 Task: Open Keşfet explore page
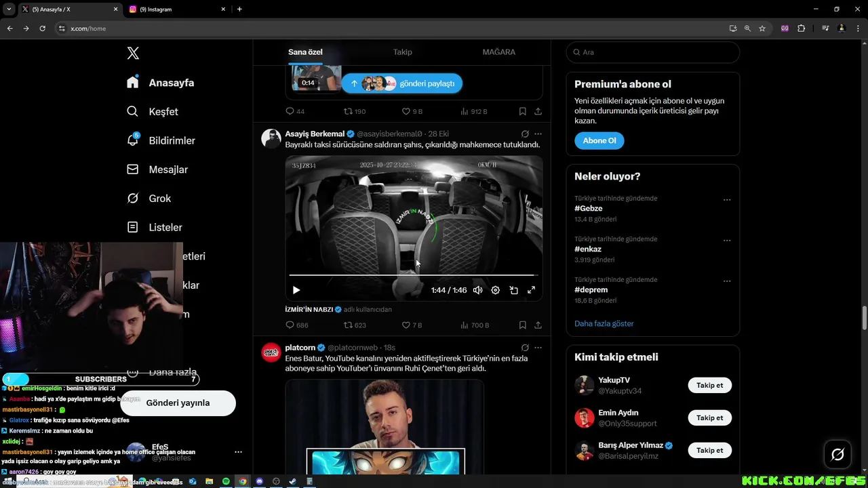[153, 112]
